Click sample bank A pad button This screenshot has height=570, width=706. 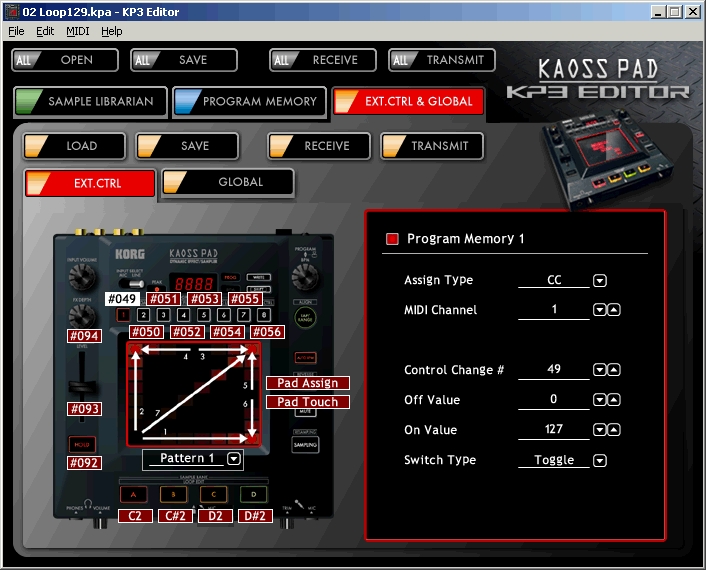[x=134, y=494]
